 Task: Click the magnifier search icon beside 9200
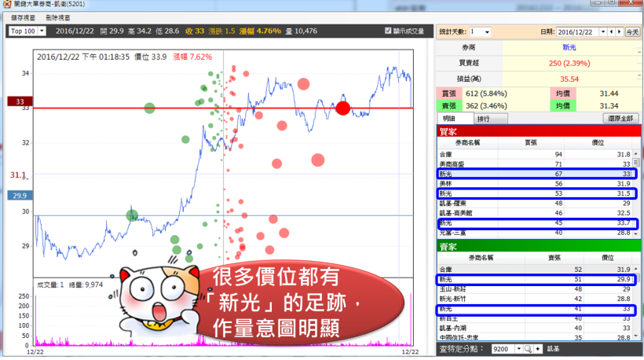[x=529, y=348]
